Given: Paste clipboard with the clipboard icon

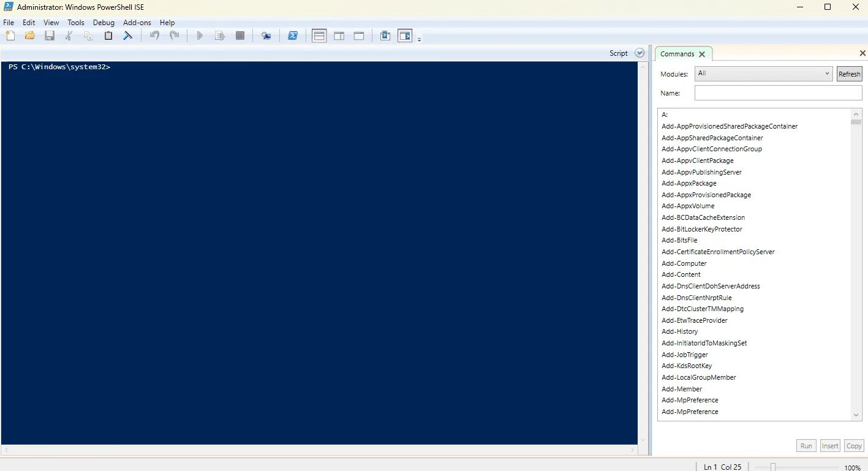Looking at the screenshot, I should [108, 36].
